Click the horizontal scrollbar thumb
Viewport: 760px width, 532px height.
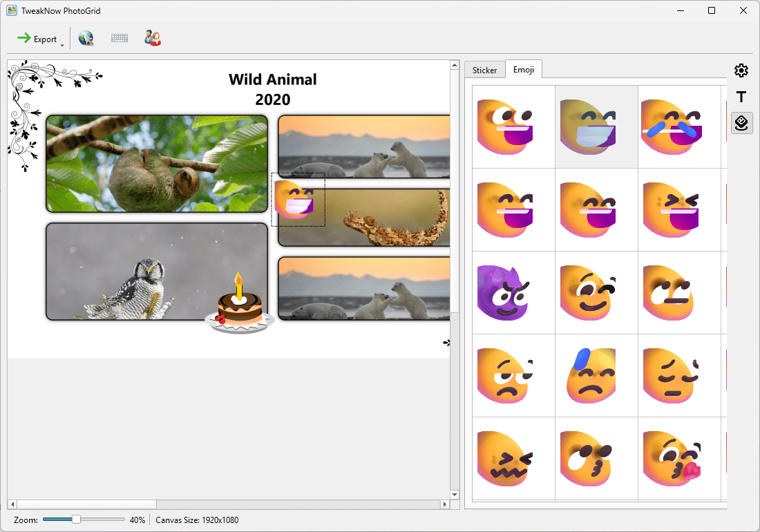tap(87, 504)
